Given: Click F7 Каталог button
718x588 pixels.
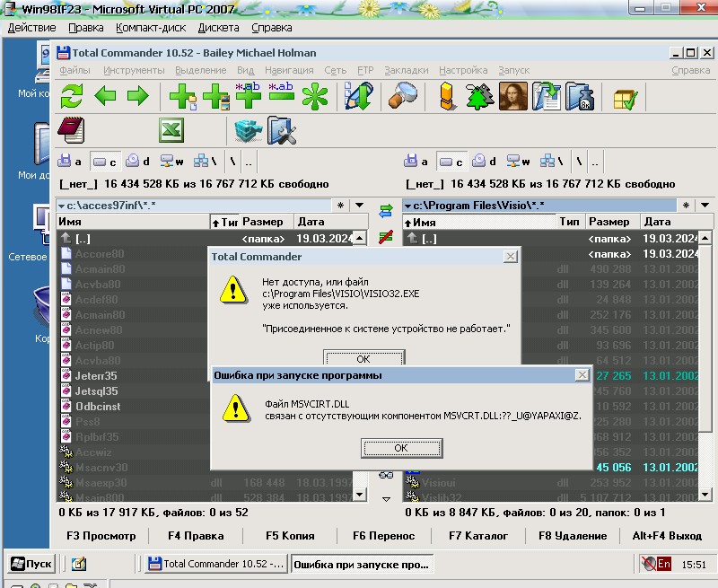Looking at the screenshot, I should [478, 536].
